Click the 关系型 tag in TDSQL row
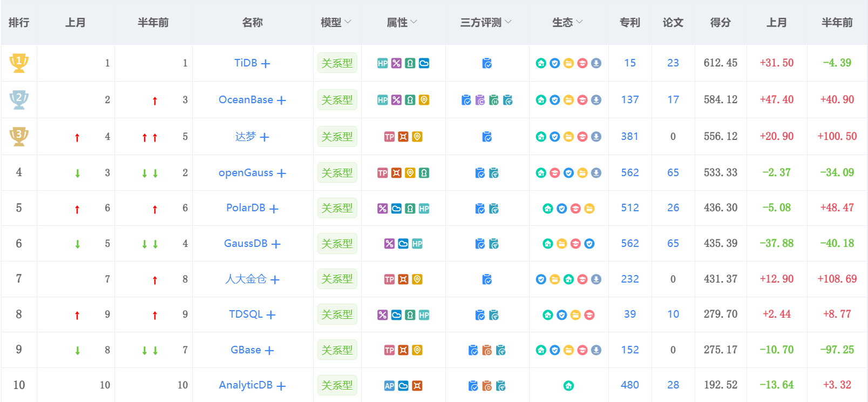 (x=337, y=314)
